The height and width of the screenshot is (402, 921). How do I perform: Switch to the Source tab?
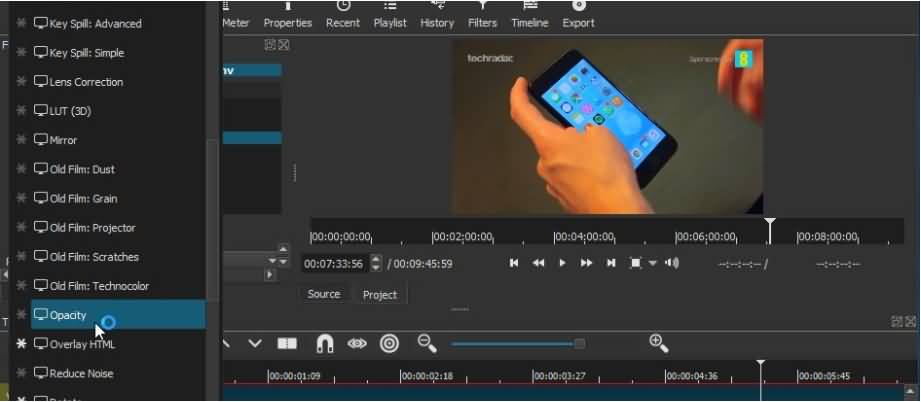[x=324, y=294]
